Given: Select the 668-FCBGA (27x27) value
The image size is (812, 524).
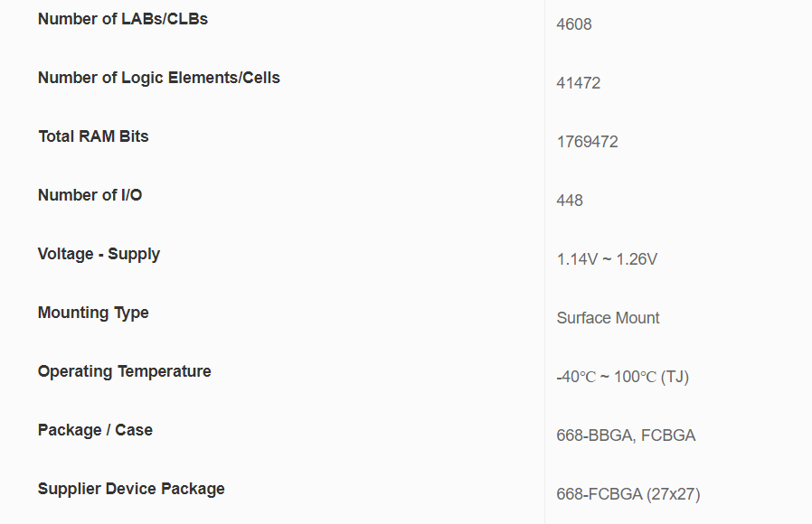Looking at the screenshot, I should point(628,494).
